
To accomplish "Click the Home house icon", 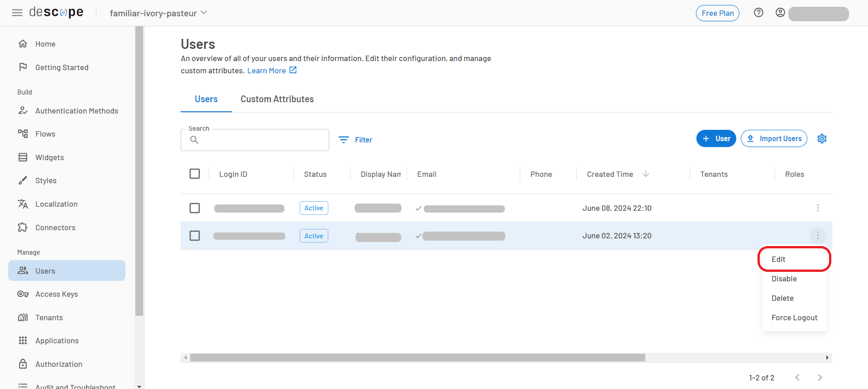I will click(23, 43).
